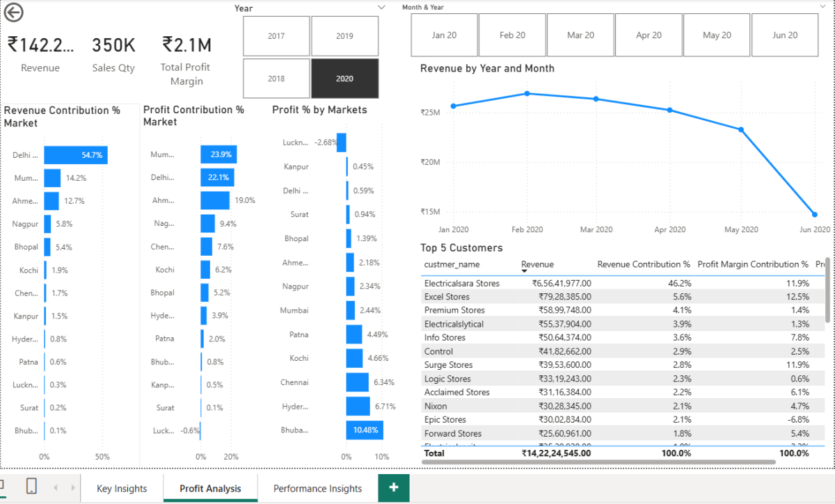835x504 pixels.
Task: Expand the Year slicer dropdown chevron
Action: pyautogui.click(x=381, y=7)
